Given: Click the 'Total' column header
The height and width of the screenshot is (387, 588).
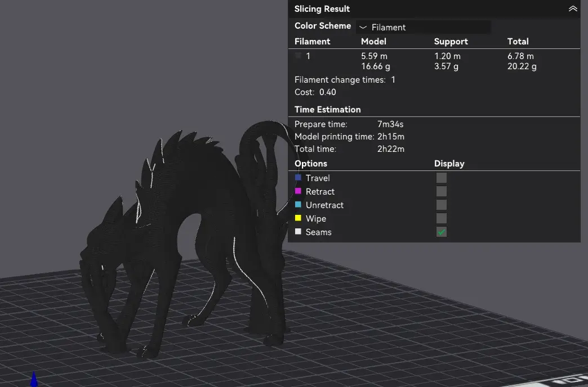Looking at the screenshot, I should tap(518, 41).
